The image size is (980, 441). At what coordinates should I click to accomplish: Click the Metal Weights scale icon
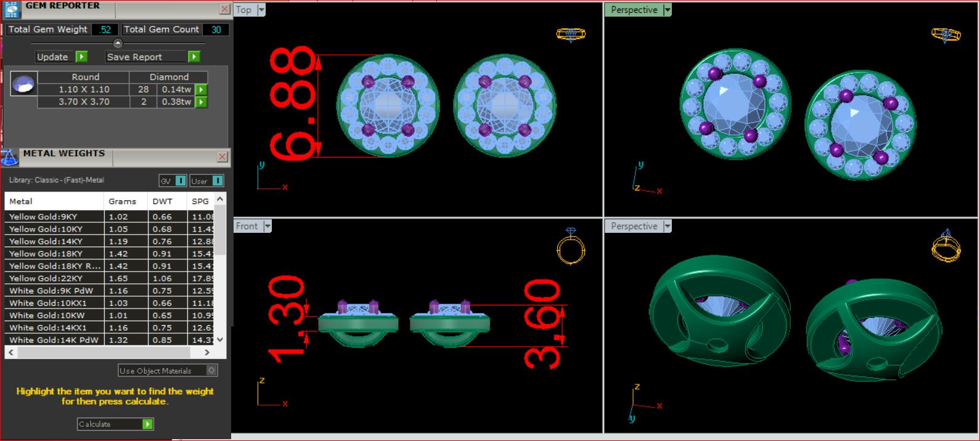[x=9, y=158]
